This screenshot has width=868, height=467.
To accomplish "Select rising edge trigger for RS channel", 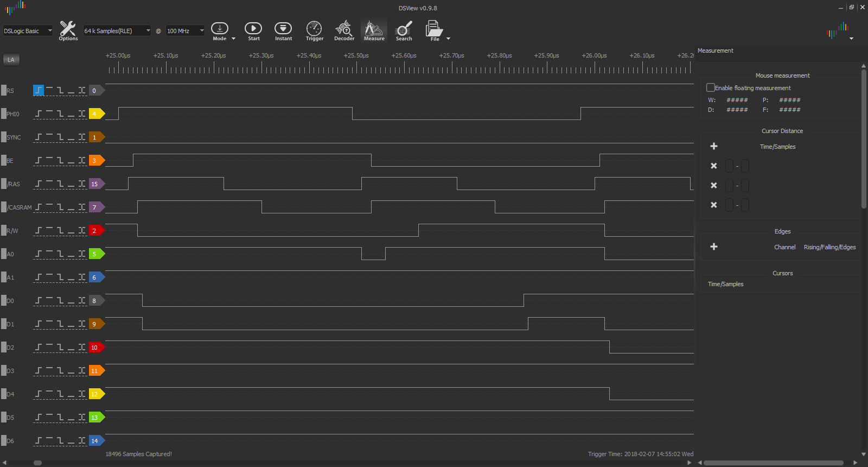I will [x=39, y=91].
